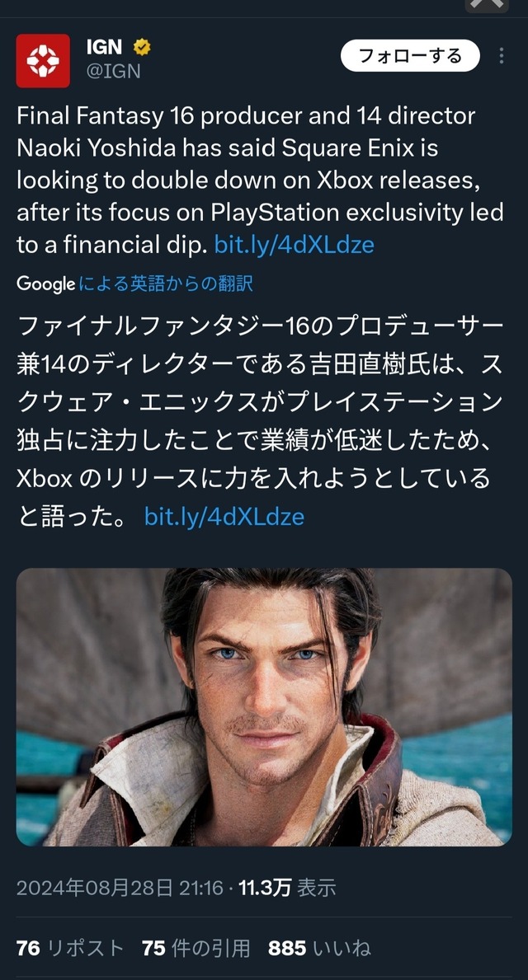This screenshot has height=980, width=528.
Task: Tap the IGN display name
Action: point(104,48)
